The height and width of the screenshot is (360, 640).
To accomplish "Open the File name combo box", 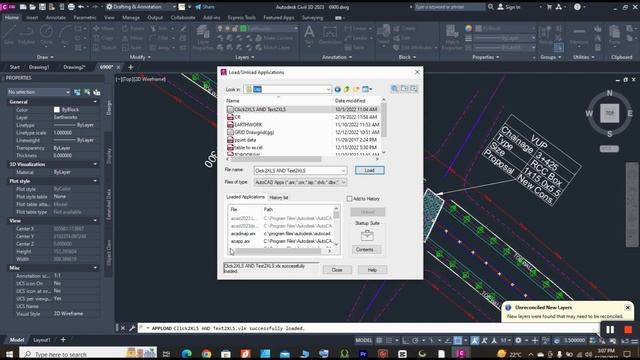I will (300, 171).
